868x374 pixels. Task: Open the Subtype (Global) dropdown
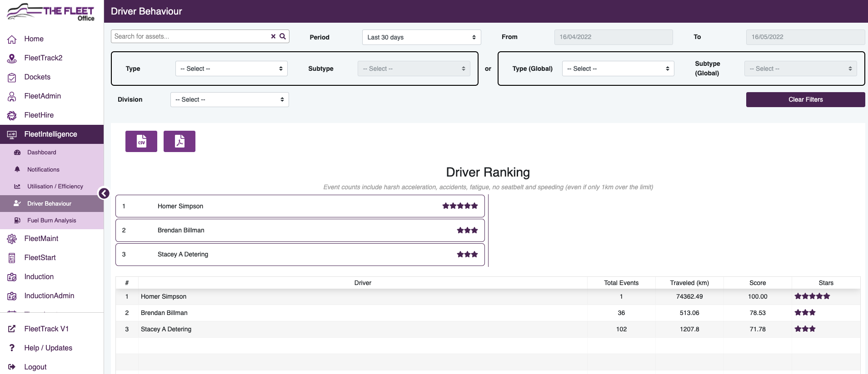pyautogui.click(x=801, y=69)
